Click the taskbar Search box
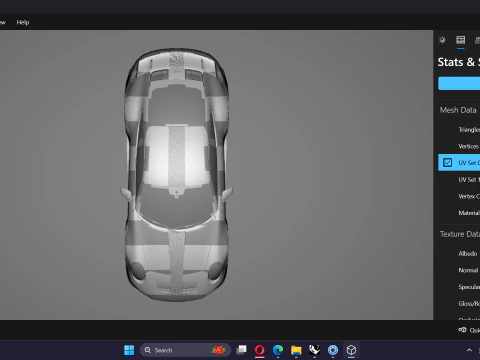Screen dimensions: 480x360 tap(185, 350)
